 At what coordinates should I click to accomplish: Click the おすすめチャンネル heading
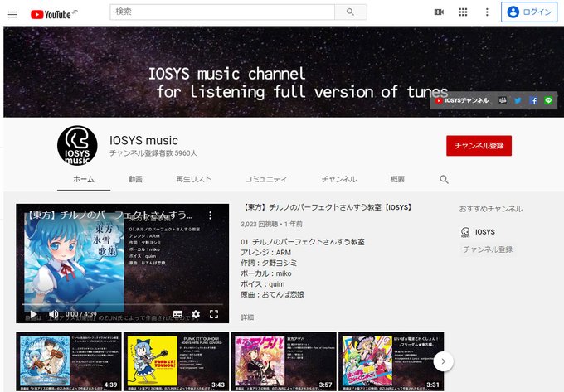[x=491, y=209]
